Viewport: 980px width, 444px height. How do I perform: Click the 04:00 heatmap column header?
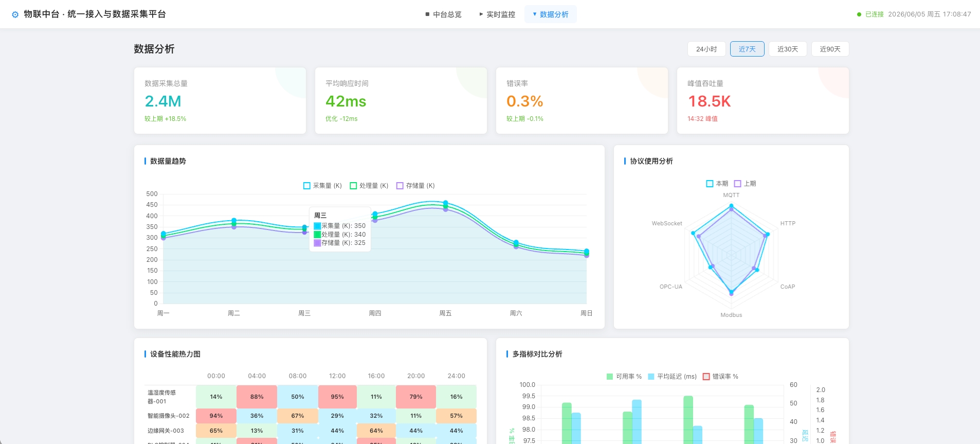click(257, 376)
